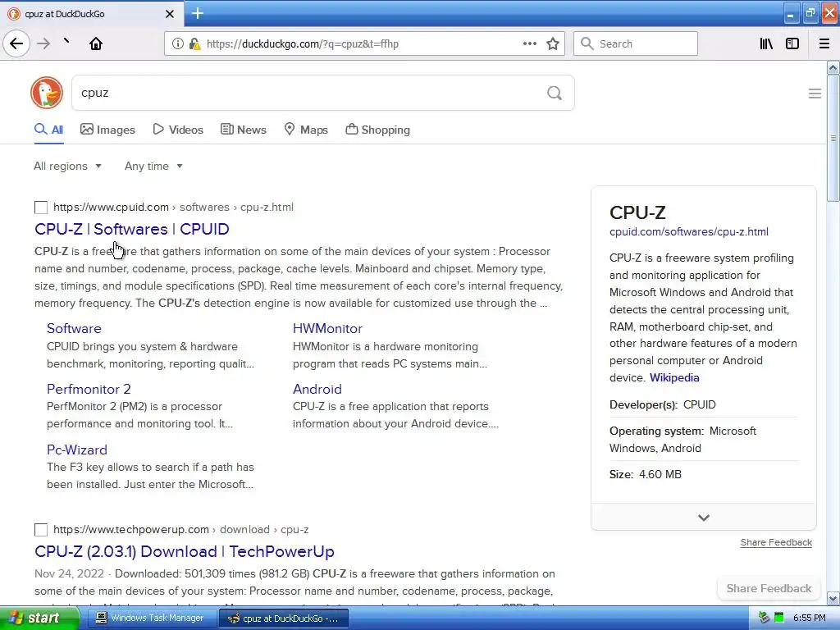Click the floating Share Feedback button
Viewport: 840px width, 630px height.
(x=769, y=589)
